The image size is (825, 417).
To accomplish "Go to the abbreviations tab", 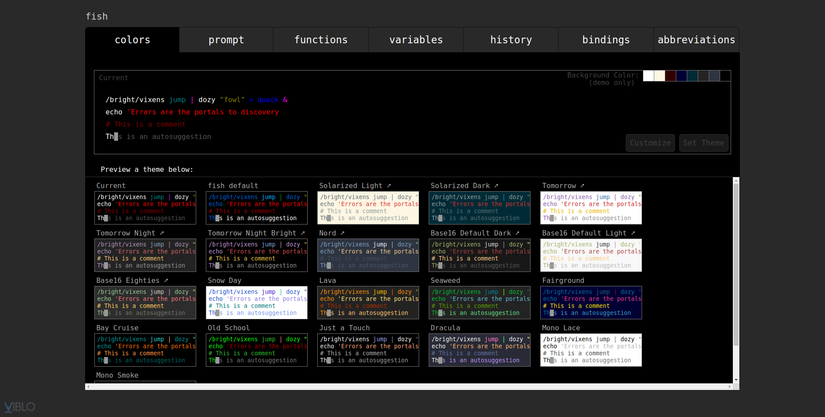I will coord(696,40).
